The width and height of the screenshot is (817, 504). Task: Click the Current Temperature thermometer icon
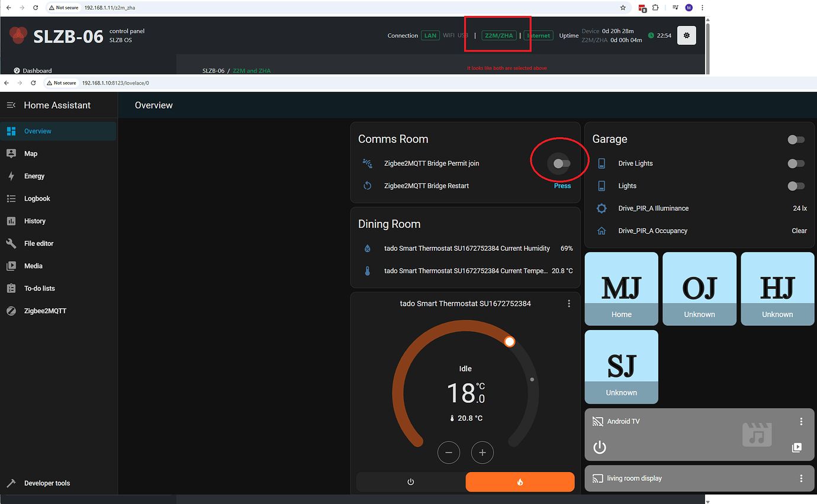point(367,271)
